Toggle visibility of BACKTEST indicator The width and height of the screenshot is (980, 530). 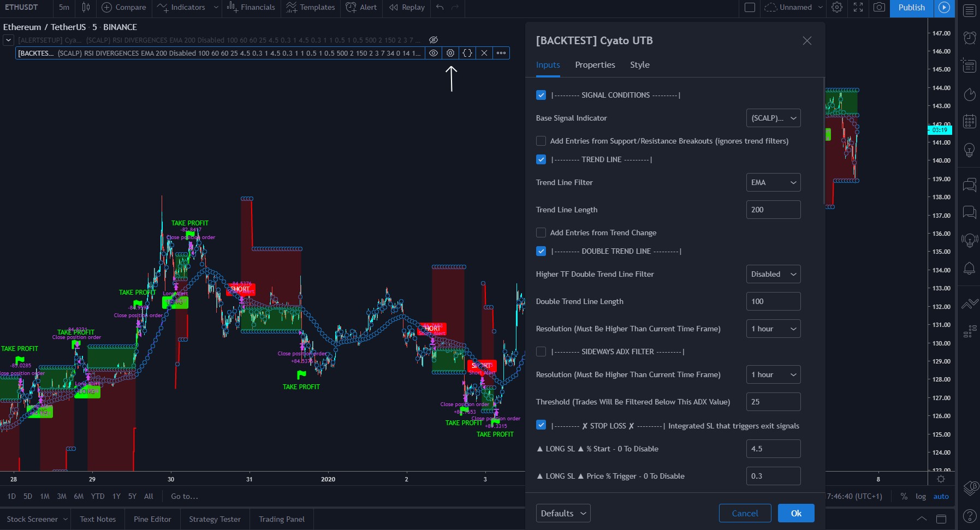pos(433,53)
